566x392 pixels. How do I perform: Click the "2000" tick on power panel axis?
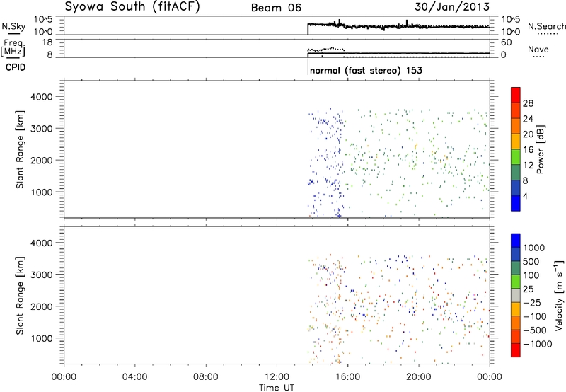point(42,160)
